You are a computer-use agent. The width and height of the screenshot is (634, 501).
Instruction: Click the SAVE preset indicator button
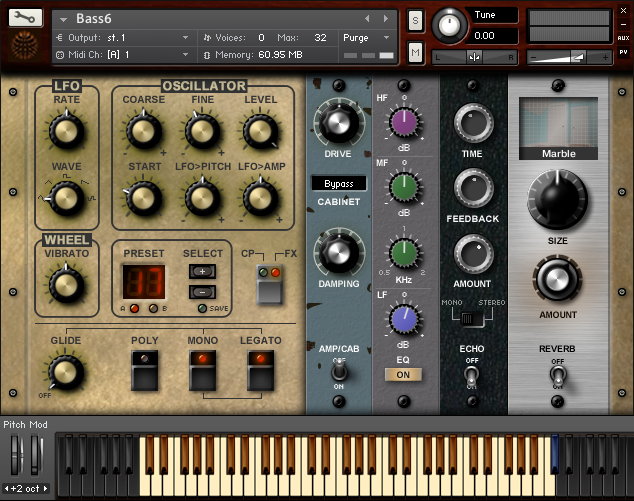(x=203, y=309)
